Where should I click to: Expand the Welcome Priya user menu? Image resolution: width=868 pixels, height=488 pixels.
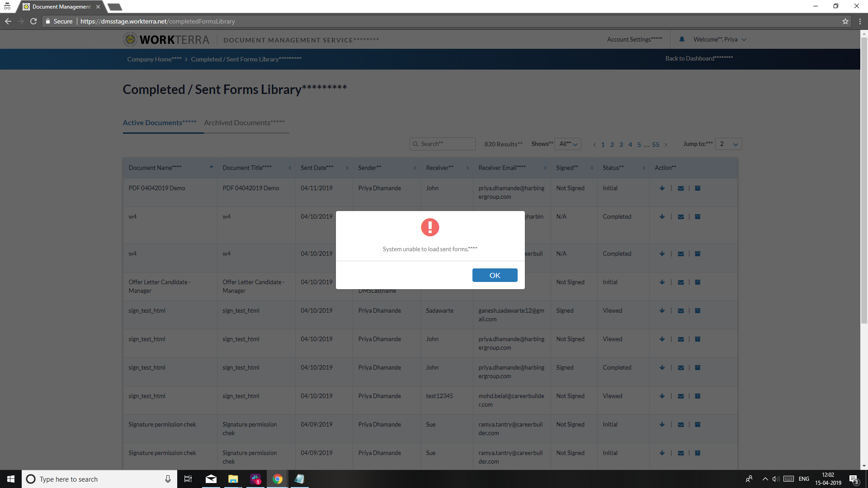tap(720, 40)
